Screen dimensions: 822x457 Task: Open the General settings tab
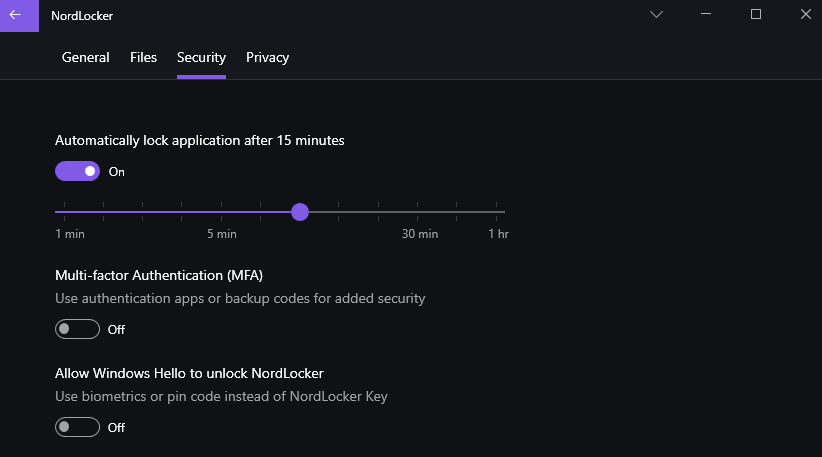[85, 58]
